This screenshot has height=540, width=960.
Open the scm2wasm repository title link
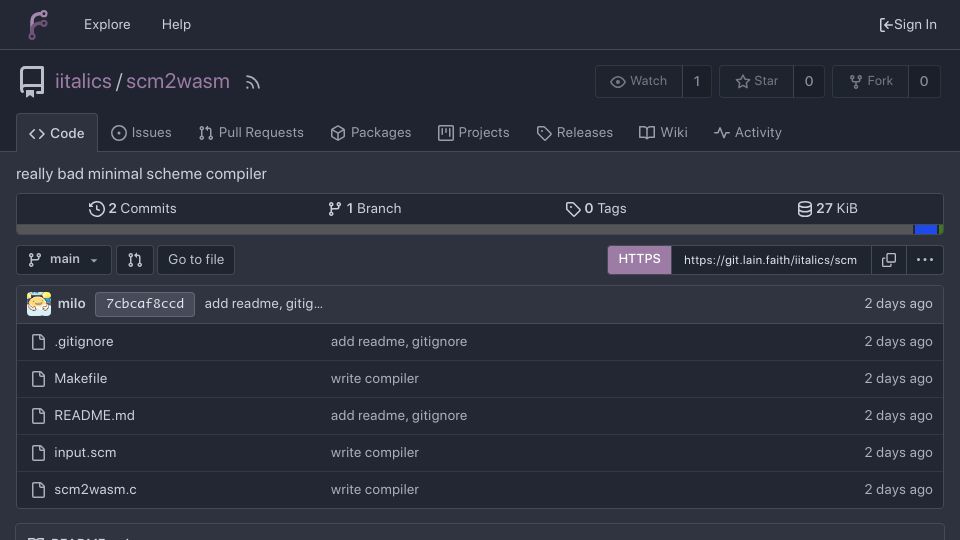(178, 81)
